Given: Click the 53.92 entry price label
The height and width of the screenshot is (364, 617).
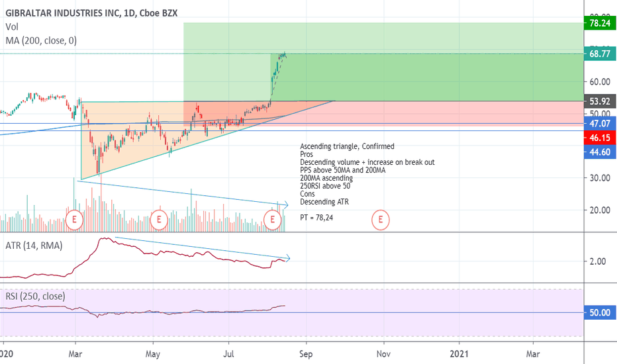Looking at the screenshot, I should point(600,101).
